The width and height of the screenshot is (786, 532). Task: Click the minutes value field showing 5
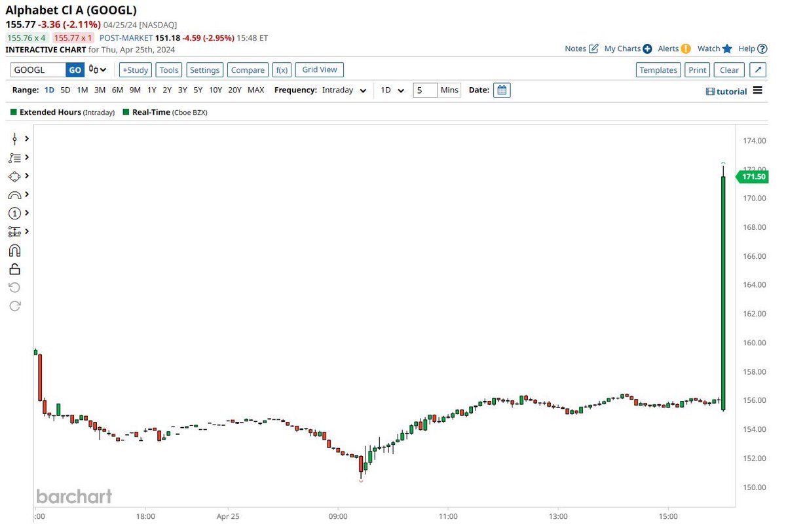pos(425,90)
